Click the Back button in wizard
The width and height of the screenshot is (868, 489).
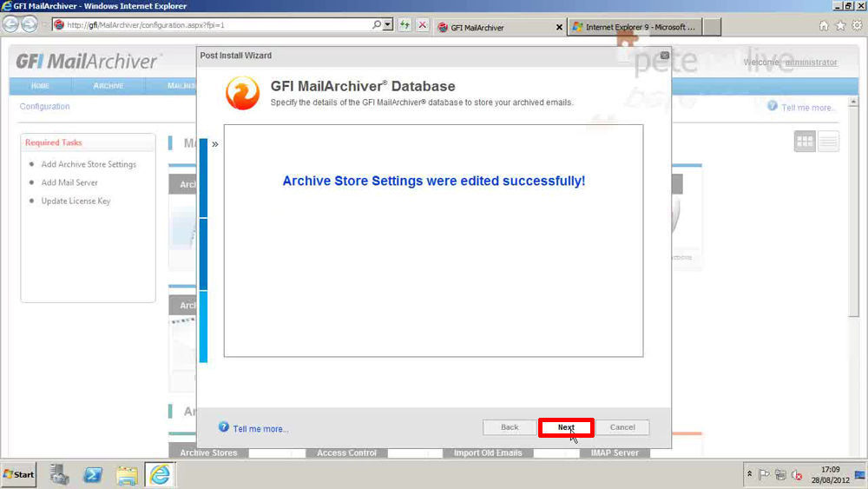510,427
